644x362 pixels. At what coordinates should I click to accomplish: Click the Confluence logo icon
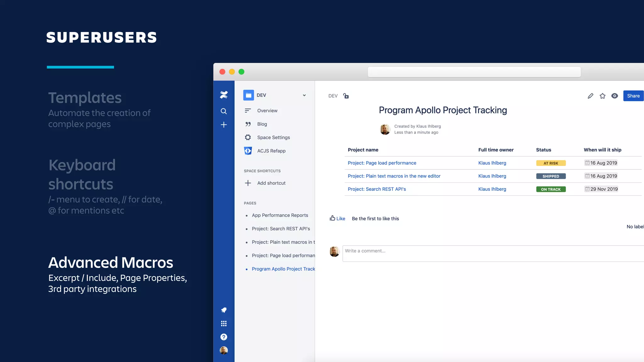[x=224, y=95]
